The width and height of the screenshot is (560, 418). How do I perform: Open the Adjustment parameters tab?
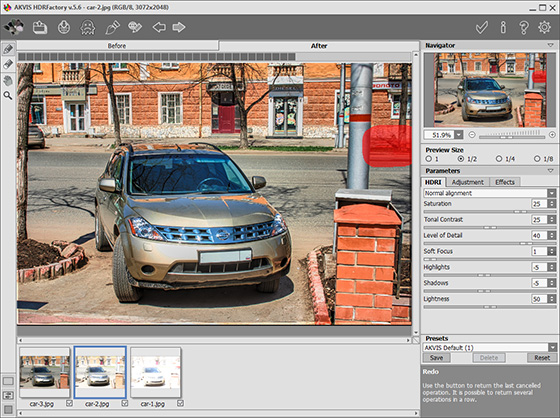[468, 182]
